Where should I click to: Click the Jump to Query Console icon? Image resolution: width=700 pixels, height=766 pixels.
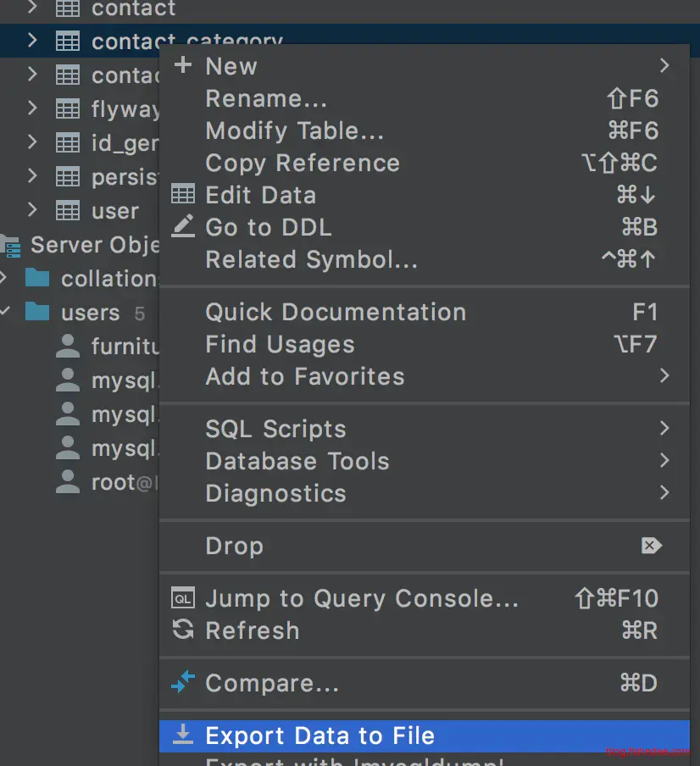[182, 598]
